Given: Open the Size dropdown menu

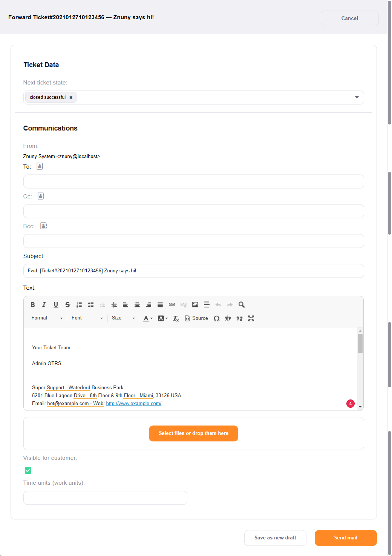Looking at the screenshot, I should [123, 318].
